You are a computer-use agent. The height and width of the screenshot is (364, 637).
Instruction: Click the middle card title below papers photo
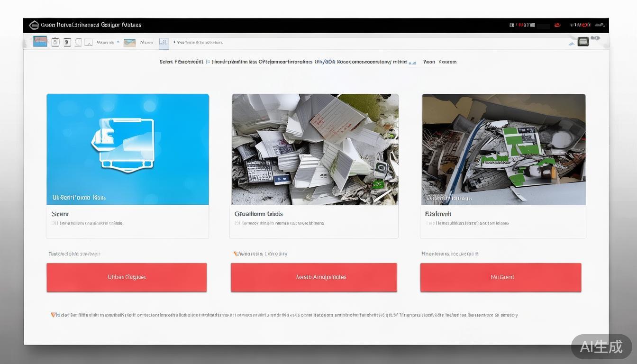(x=258, y=214)
